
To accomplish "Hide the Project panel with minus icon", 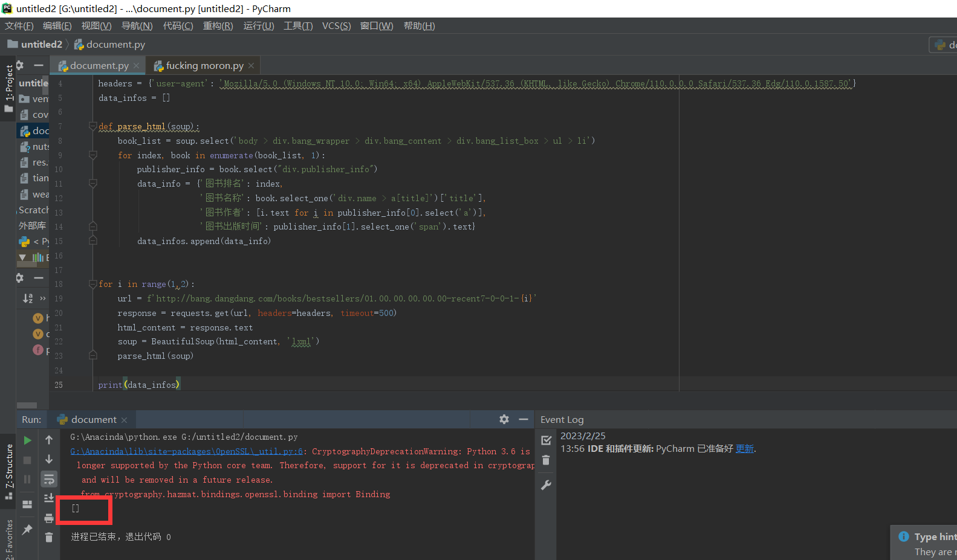I will coord(39,65).
